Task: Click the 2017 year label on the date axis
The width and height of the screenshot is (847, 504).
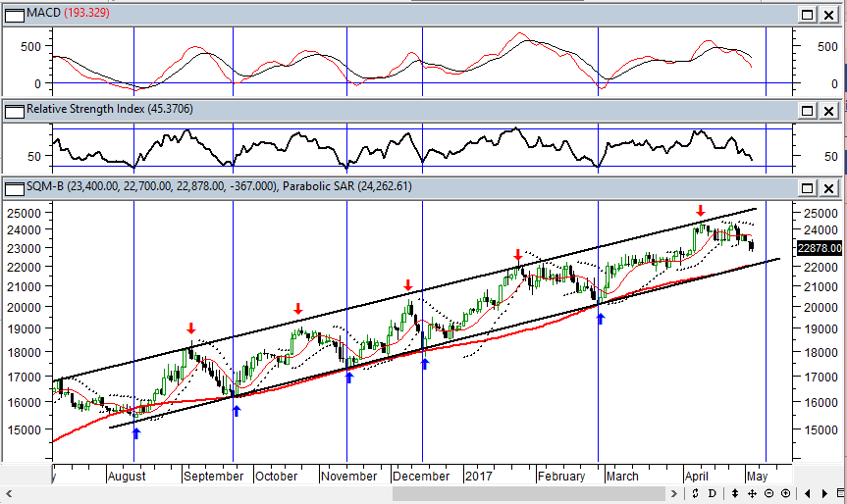Action: [x=479, y=477]
